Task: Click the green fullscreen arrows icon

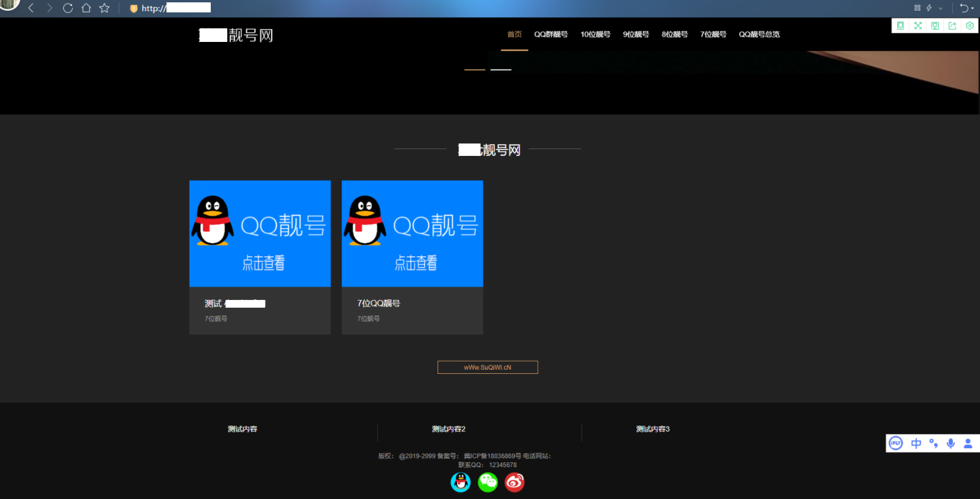Action: 917,25
